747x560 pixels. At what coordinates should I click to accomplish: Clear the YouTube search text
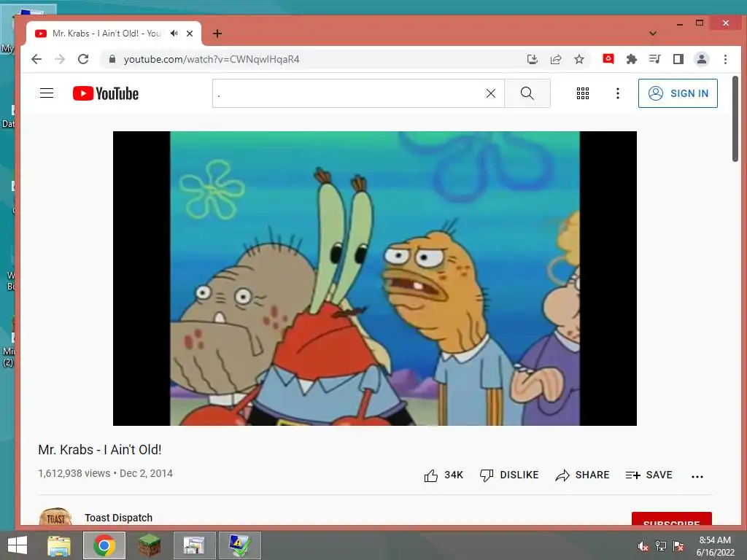491,93
